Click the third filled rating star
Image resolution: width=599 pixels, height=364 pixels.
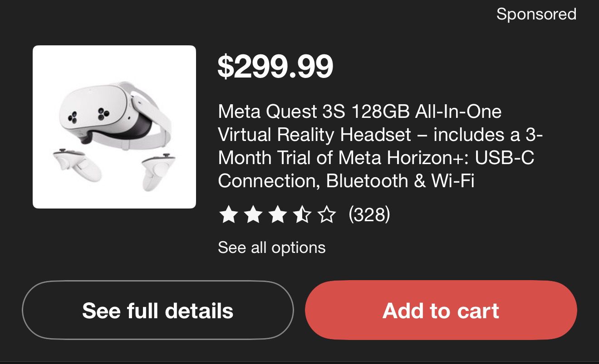tap(277, 215)
